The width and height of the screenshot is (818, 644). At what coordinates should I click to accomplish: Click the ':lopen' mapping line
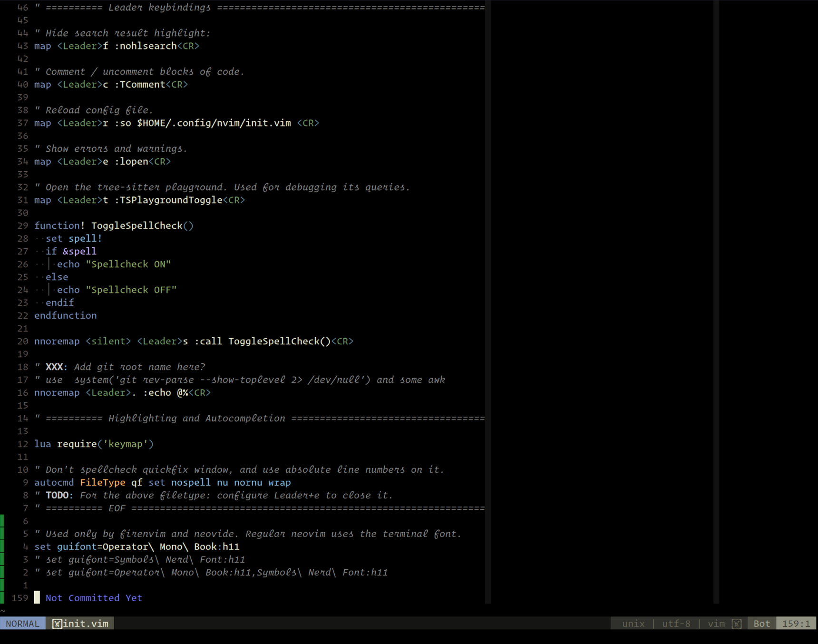(102, 162)
